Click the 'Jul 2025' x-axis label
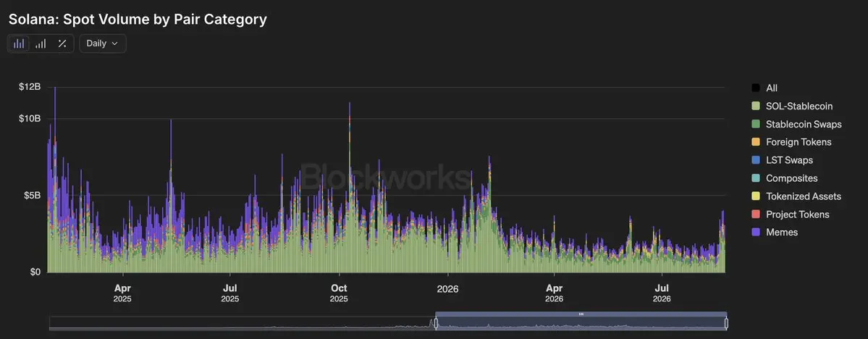Screen dimensions: 868x339 [230, 293]
